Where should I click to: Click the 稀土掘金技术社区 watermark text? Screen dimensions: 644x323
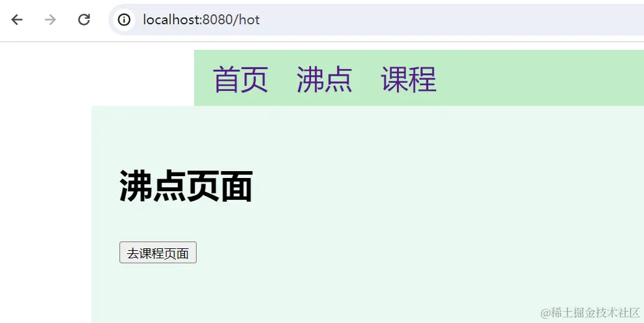click(590, 312)
